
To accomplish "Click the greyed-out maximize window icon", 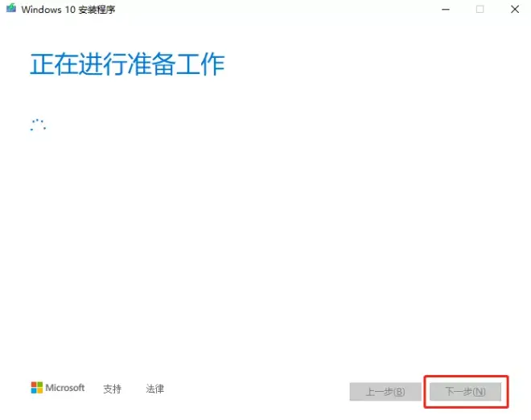I will pyautogui.click(x=480, y=9).
